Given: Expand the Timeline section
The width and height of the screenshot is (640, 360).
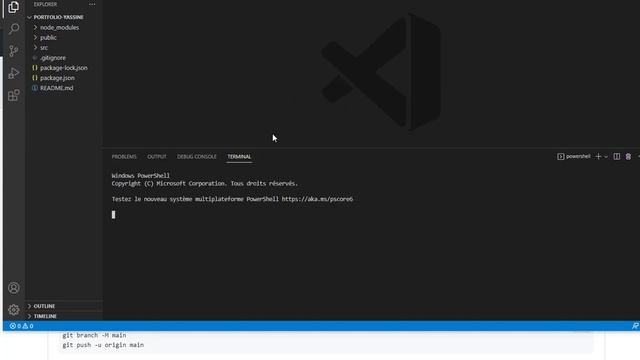Looking at the screenshot, I should 45,316.
